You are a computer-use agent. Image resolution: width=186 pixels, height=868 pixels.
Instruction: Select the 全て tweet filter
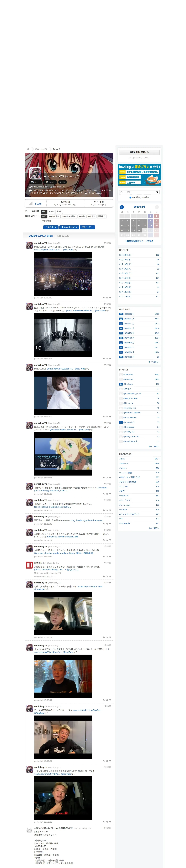[x=44, y=216]
